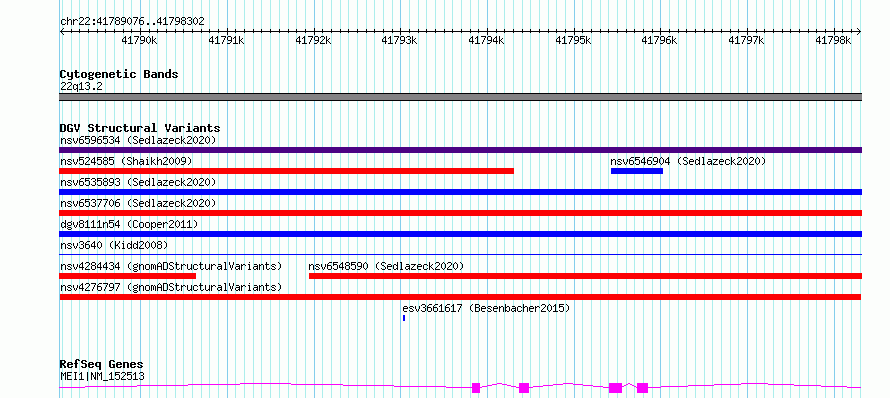Select the 22q13.2 band label
This screenshot has height=398, width=890.
[x=81, y=87]
